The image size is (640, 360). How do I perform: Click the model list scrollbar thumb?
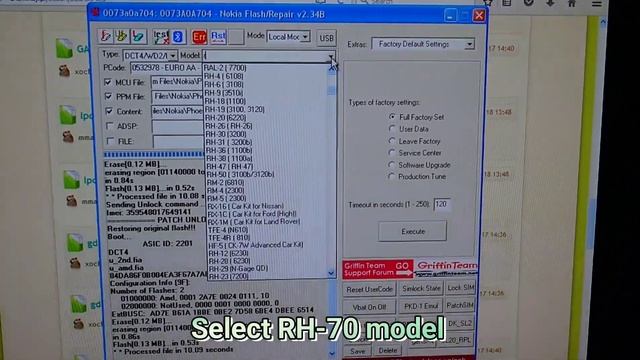click(331, 90)
